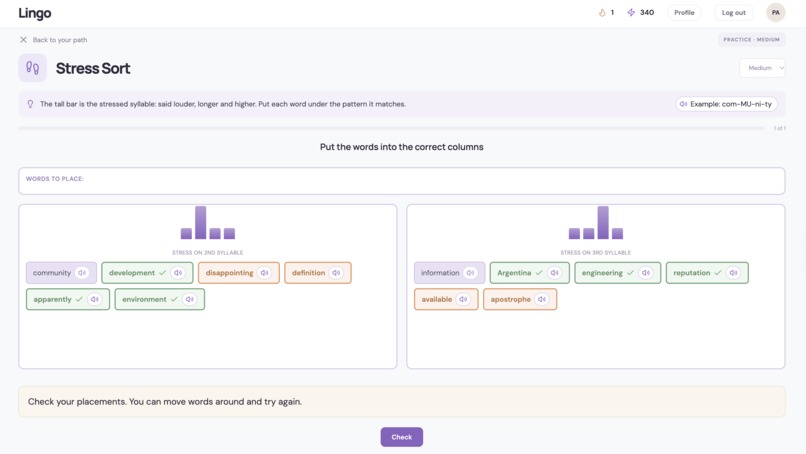Image resolution: width=806 pixels, height=454 pixels.
Task: Play audio for the word reputation
Action: tap(734, 273)
